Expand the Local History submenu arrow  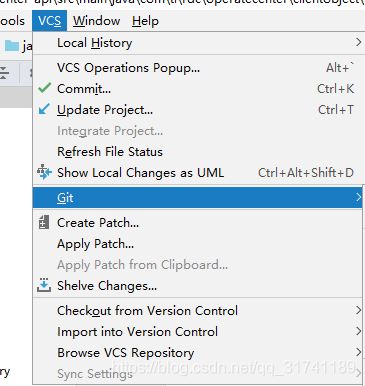coord(358,42)
